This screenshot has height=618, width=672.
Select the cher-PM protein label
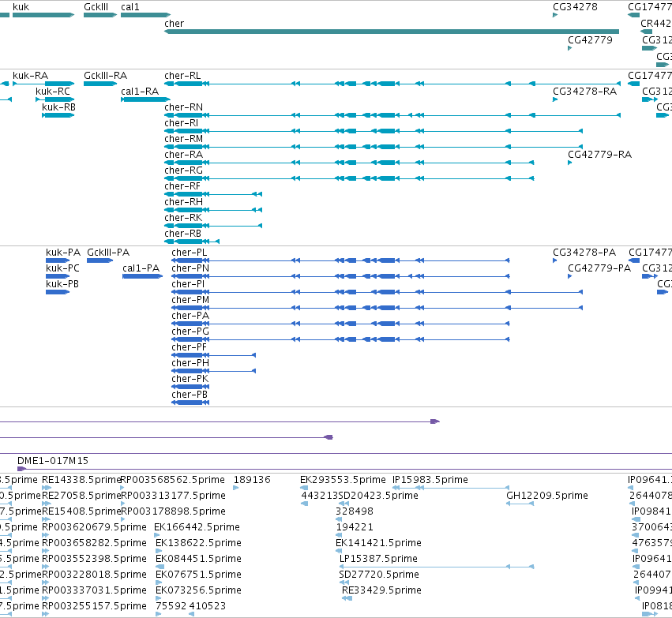190,300
